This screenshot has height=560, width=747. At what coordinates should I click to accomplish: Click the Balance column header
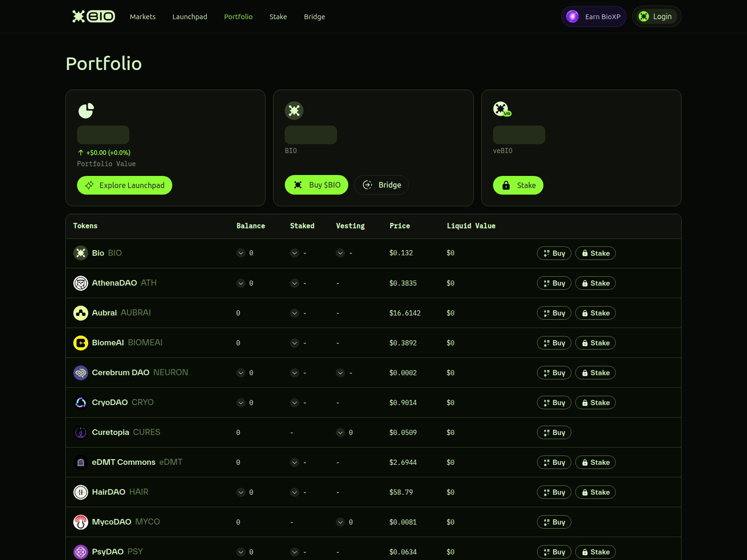click(x=251, y=226)
